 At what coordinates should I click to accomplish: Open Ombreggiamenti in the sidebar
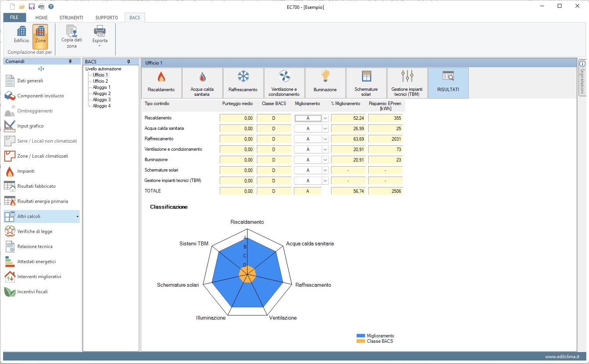[x=41, y=111]
